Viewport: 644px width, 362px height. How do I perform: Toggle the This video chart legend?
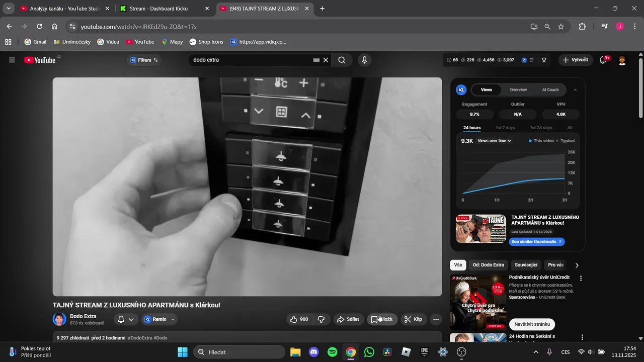point(541,141)
